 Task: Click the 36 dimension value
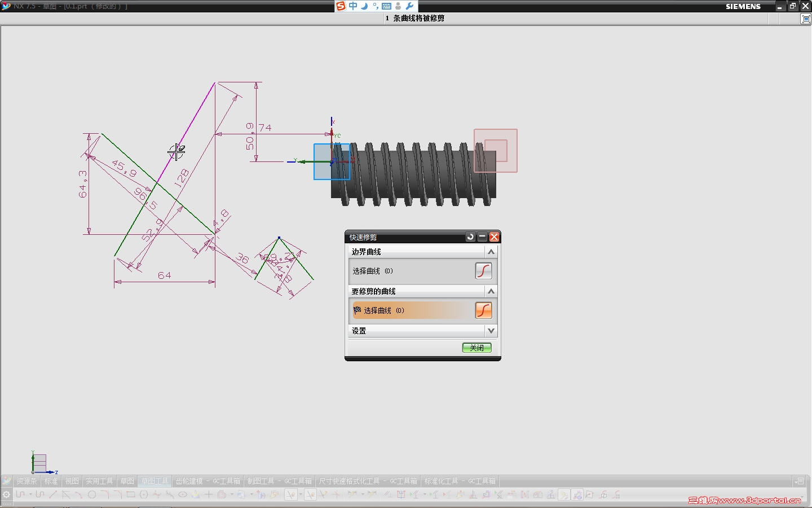[x=242, y=259]
